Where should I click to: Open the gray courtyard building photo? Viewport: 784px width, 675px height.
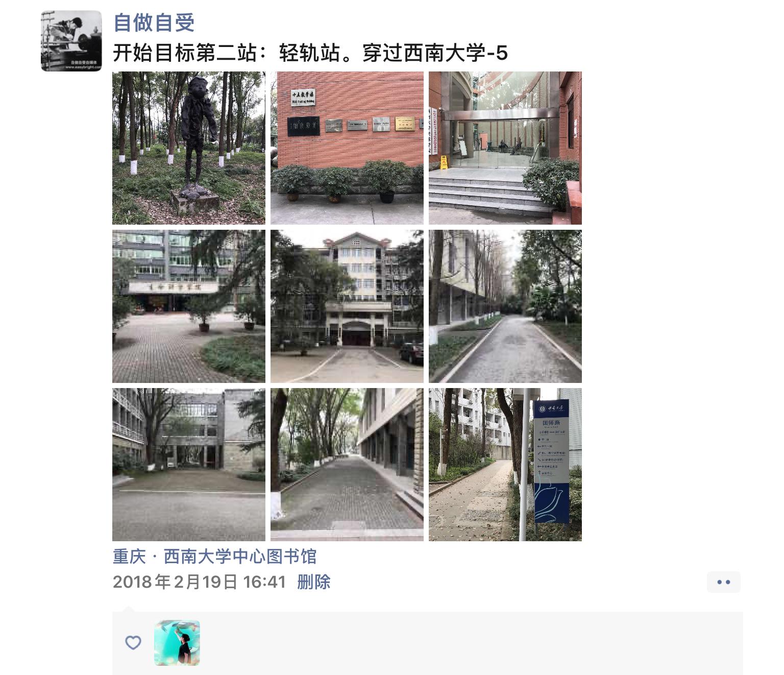pos(189,465)
